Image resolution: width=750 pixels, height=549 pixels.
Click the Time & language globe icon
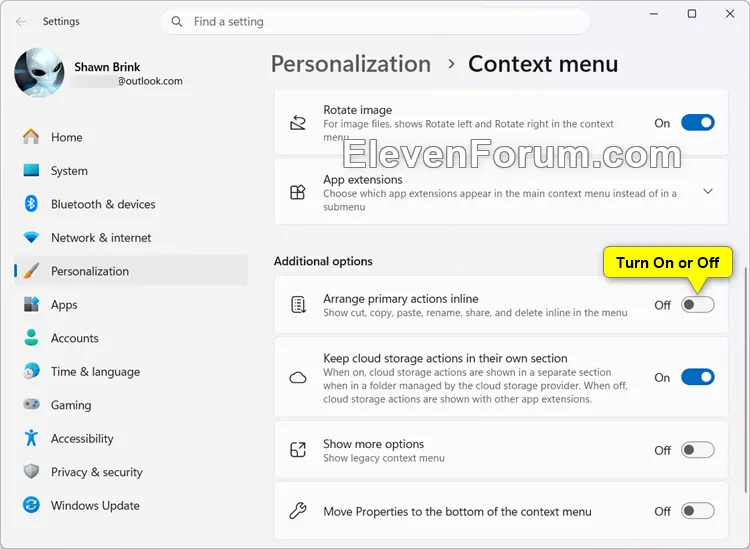[x=31, y=371]
